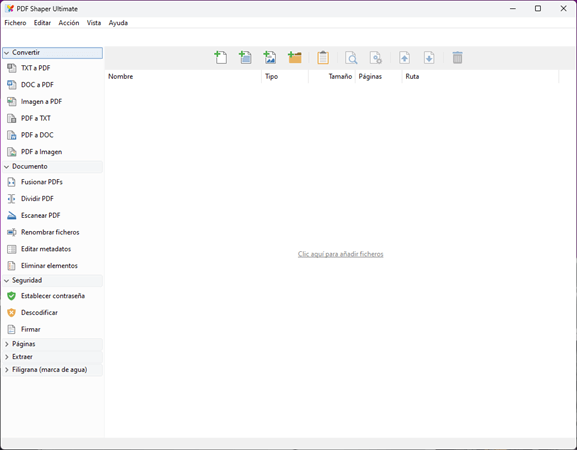Click the Eliminar elementos icon
The width and height of the screenshot is (577, 450).
click(x=12, y=266)
